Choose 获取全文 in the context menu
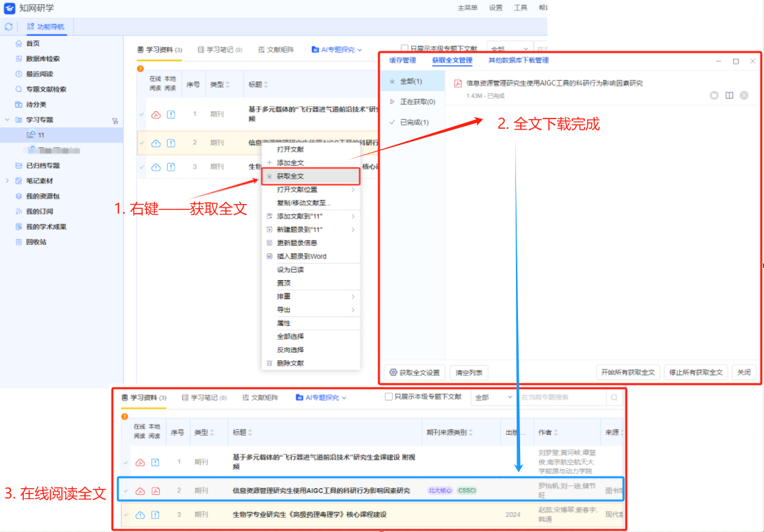Viewport: 764px width, 532px height. [x=311, y=176]
